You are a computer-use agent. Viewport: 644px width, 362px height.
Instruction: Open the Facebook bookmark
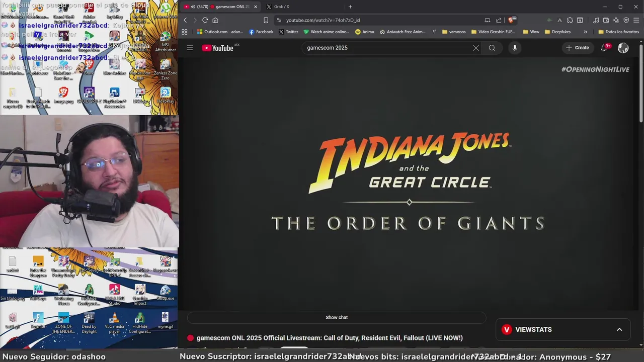[261, 32]
